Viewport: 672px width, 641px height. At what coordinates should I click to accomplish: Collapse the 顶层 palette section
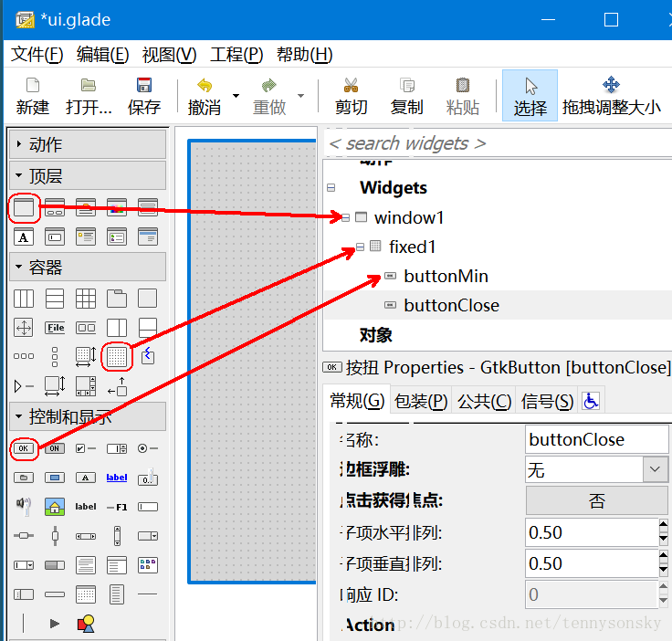pyautogui.click(x=88, y=175)
